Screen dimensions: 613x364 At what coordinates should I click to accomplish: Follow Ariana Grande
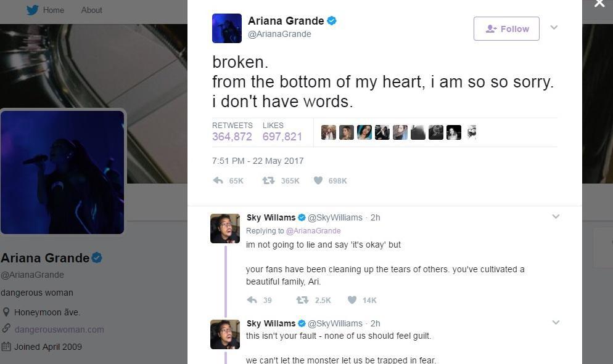[506, 28]
